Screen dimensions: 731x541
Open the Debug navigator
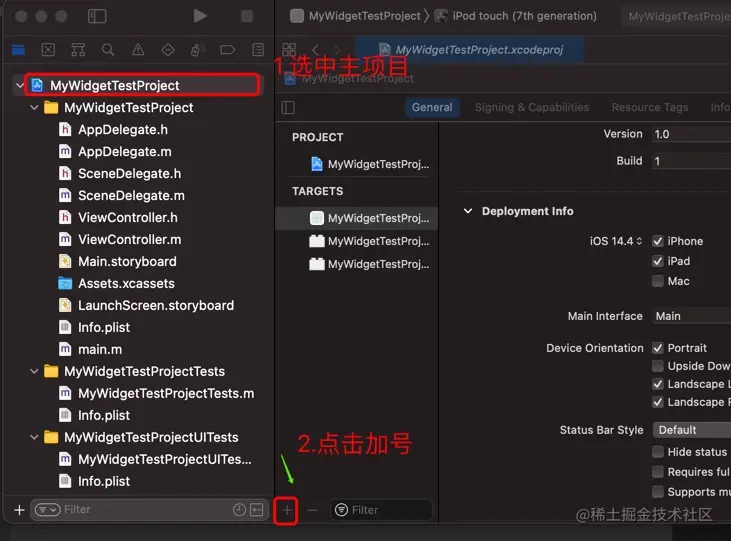pyautogui.click(x=198, y=49)
